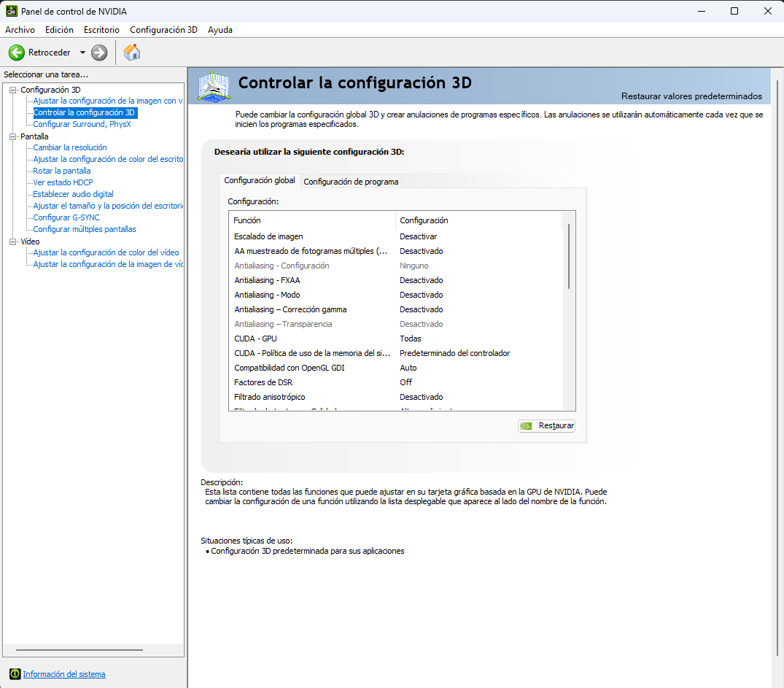
Task: Select Compatibilidad con OpenGL GDI row
Action: [395, 368]
